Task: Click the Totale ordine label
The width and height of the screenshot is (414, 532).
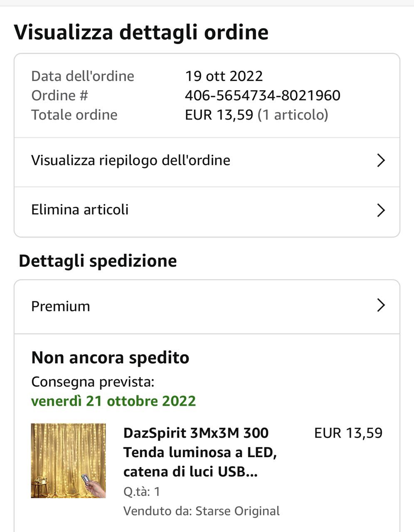Action: pos(74,115)
